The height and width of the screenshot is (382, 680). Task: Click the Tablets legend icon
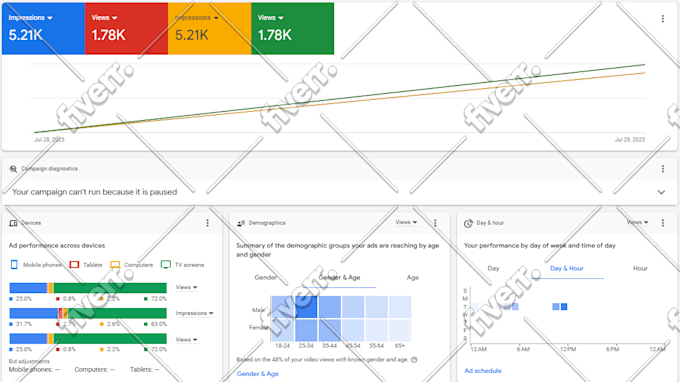click(x=74, y=264)
